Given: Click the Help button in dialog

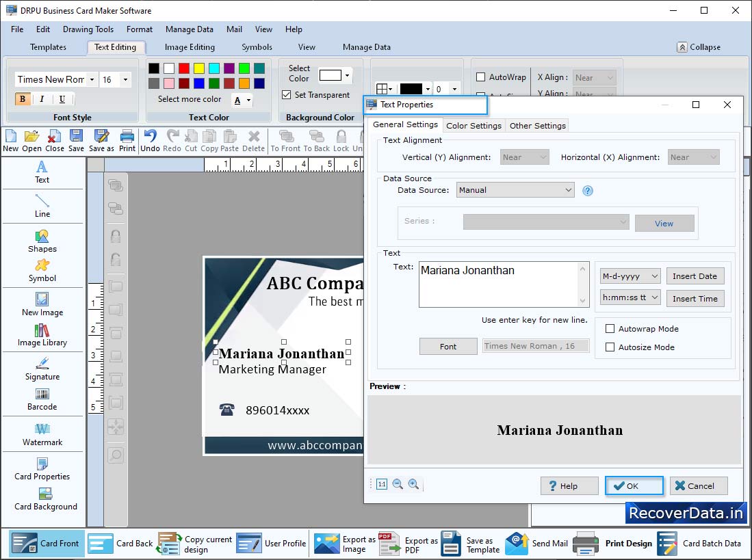Looking at the screenshot, I should (569, 485).
